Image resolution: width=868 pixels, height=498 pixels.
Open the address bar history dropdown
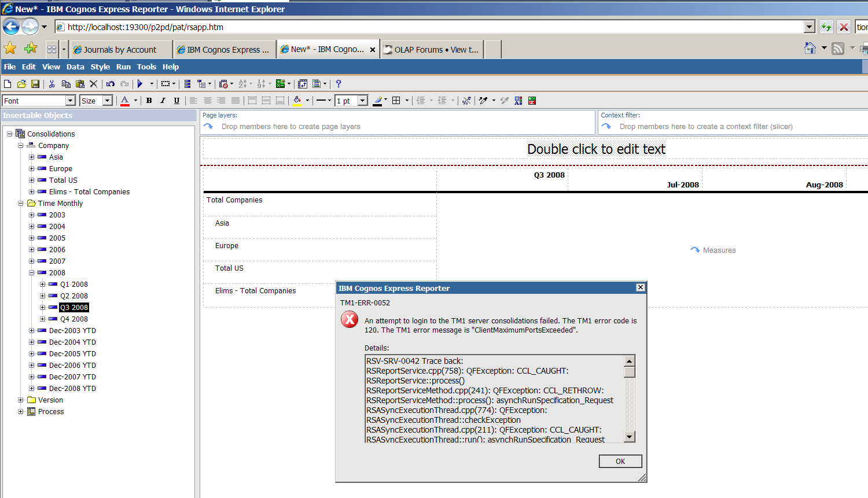810,27
